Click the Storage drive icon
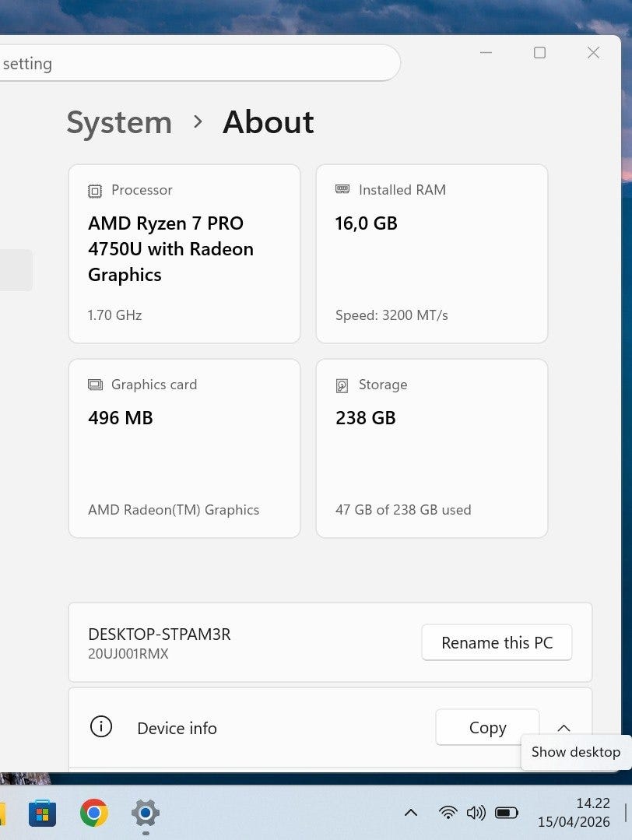Screen dimensions: 632x840 [x=342, y=385]
